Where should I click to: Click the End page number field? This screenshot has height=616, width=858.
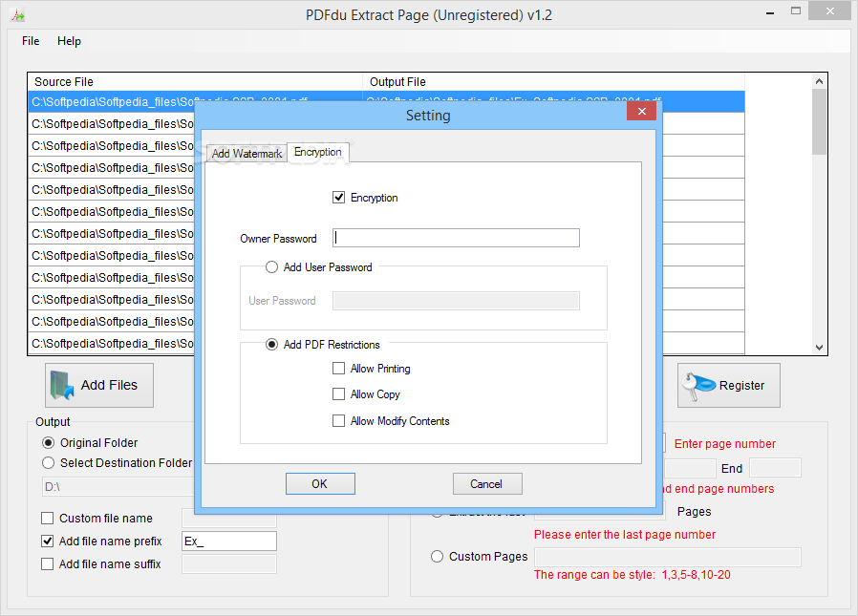click(x=775, y=468)
